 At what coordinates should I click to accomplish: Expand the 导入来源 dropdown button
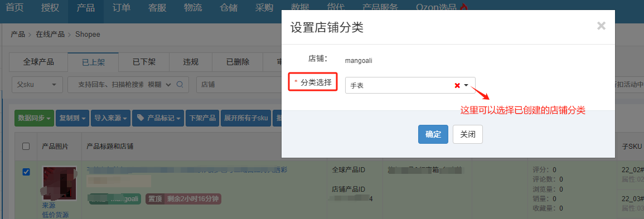(x=110, y=118)
